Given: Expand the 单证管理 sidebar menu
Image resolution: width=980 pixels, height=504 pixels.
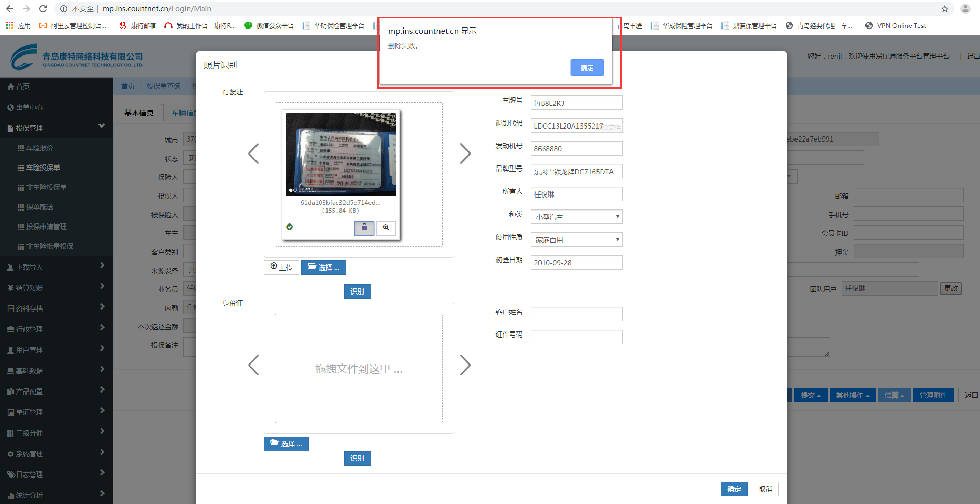Looking at the screenshot, I should 56,412.
